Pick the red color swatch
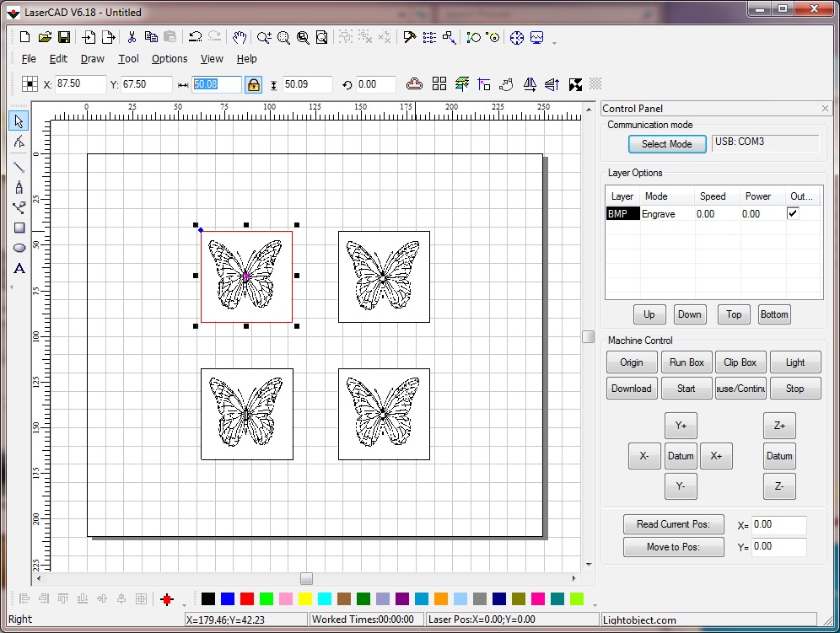The height and width of the screenshot is (633, 840). tap(247, 598)
